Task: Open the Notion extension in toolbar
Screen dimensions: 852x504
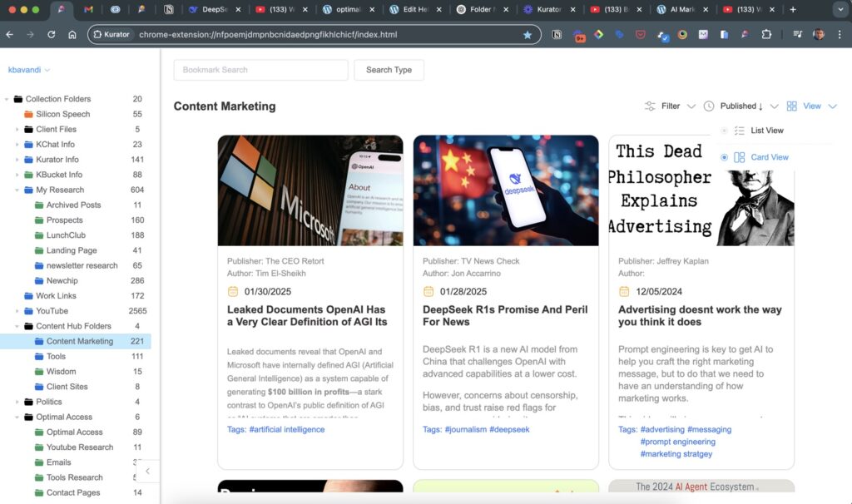Action: pyautogui.click(x=557, y=35)
